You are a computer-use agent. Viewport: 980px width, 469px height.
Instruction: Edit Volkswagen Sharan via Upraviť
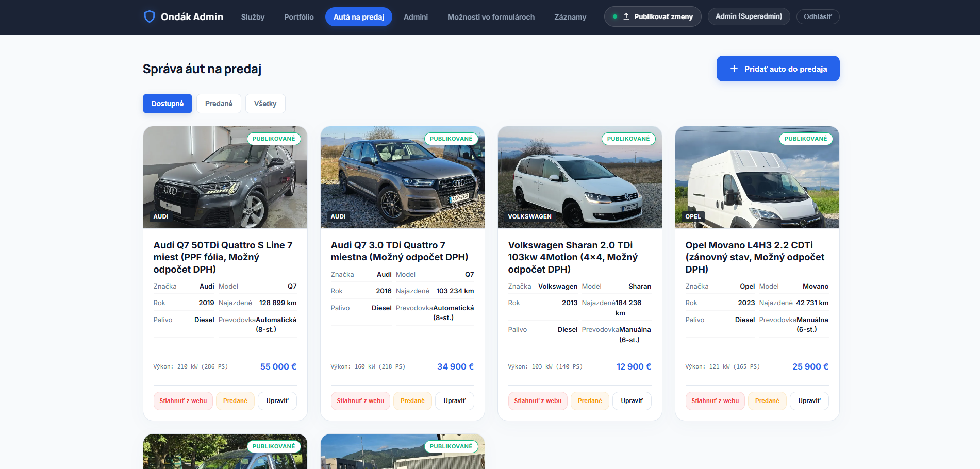[632, 401]
